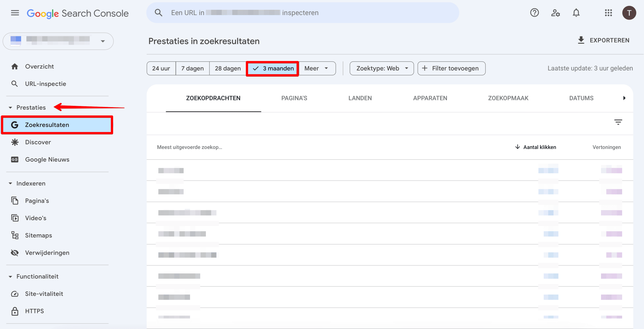Screen dimensions: 644x329
Task: Click the Pagina's pages icon in sidebar
Action: (x=15, y=201)
